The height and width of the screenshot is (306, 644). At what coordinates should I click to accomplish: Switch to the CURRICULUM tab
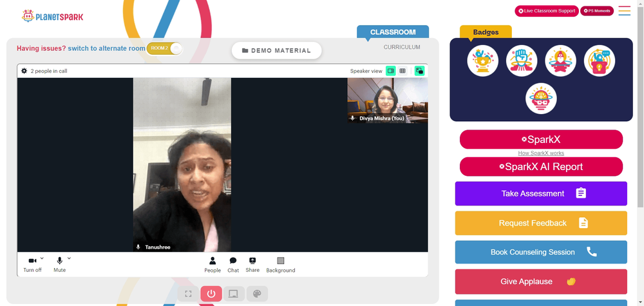[402, 47]
